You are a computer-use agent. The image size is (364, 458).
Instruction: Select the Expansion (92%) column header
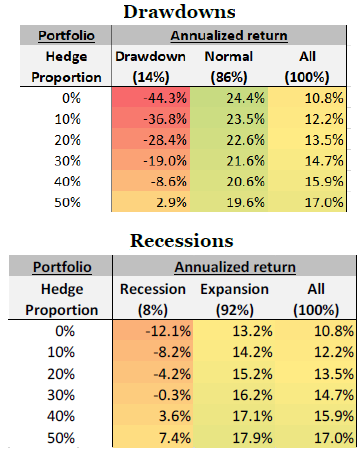click(x=234, y=299)
